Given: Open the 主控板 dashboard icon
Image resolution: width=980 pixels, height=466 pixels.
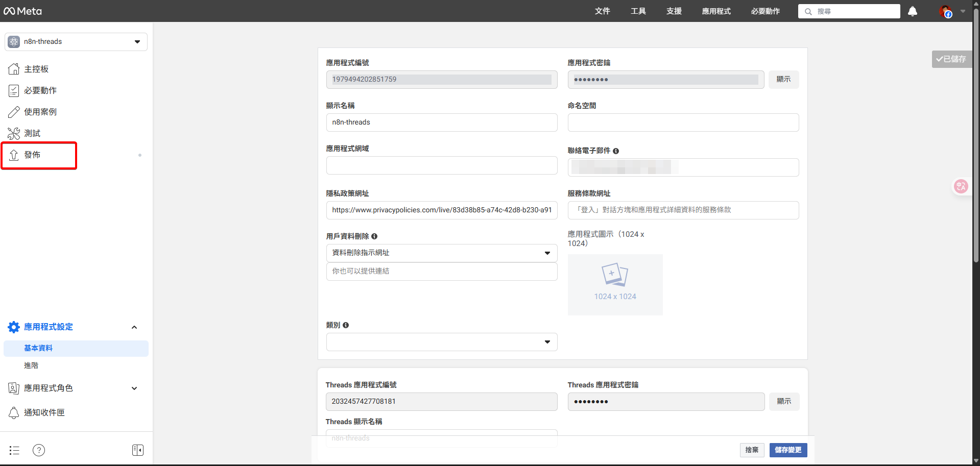Looking at the screenshot, I should 14,68.
